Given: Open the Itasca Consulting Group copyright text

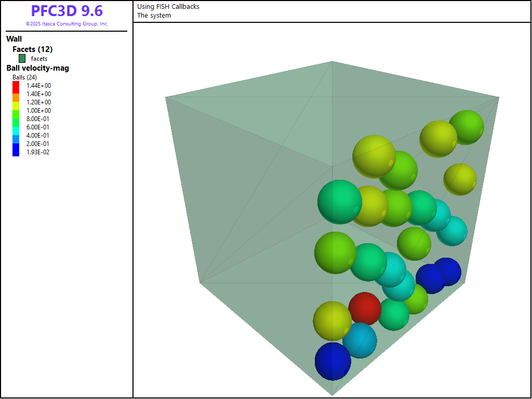Looking at the screenshot, I should (66, 24).
